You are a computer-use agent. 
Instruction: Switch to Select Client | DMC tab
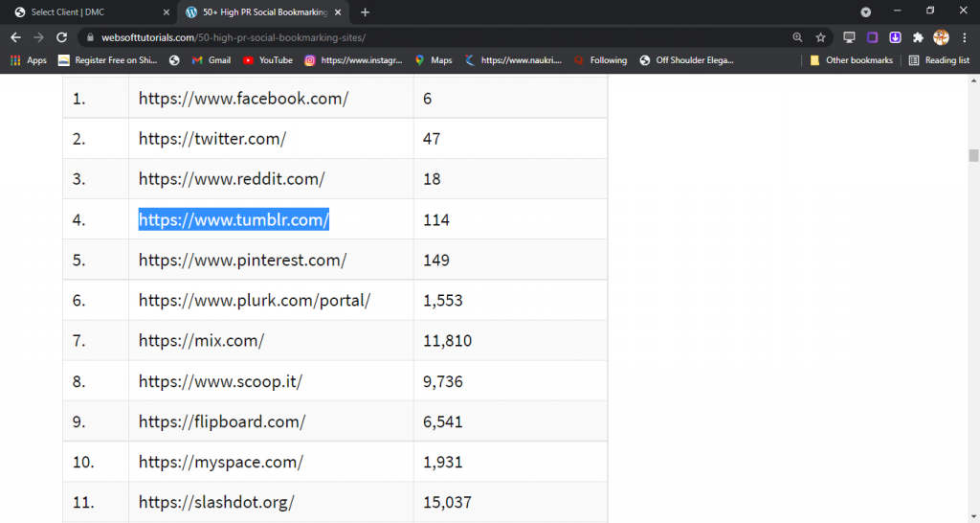(x=92, y=11)
